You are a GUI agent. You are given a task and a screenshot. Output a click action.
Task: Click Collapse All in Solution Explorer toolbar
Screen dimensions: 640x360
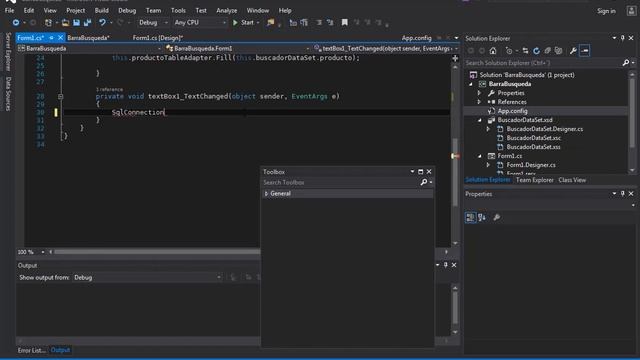547,51
